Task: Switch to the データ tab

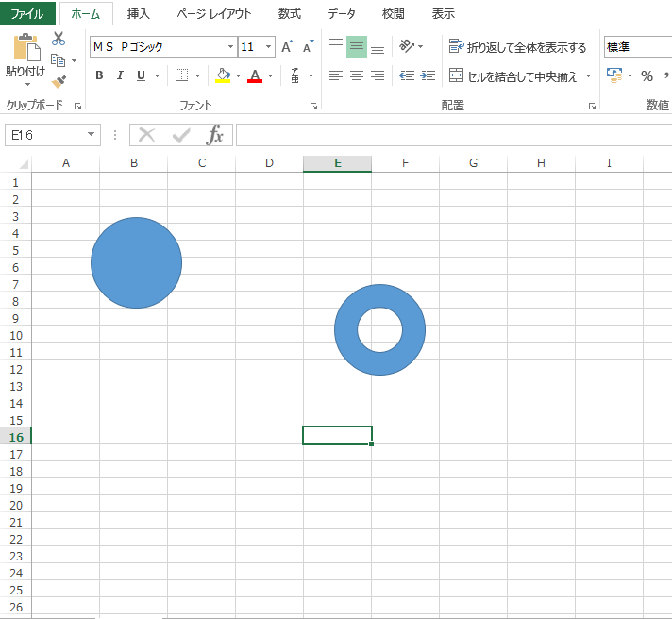Action: coord(342,14)
